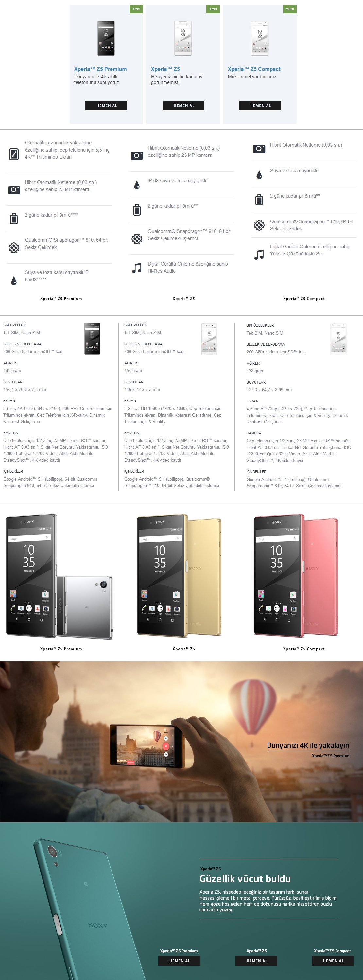Click the camera icon in Z5 Premium features
This screenshot has height=980, width=363.
click(14, 189)
